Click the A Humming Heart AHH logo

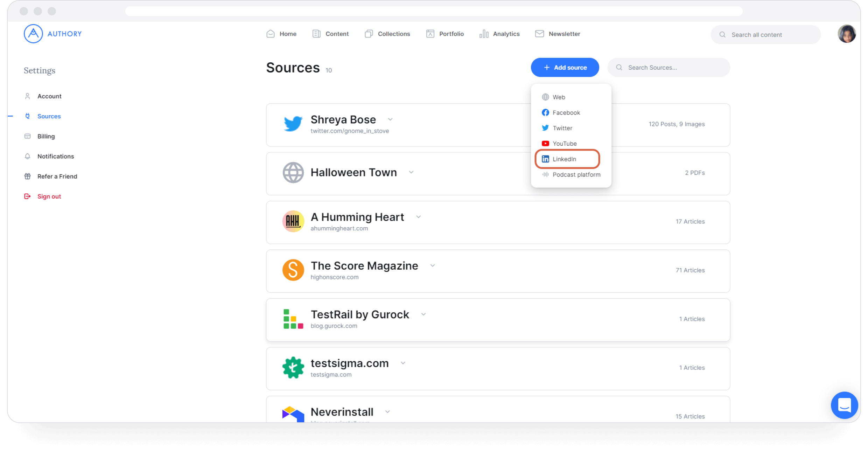(293, 221)
